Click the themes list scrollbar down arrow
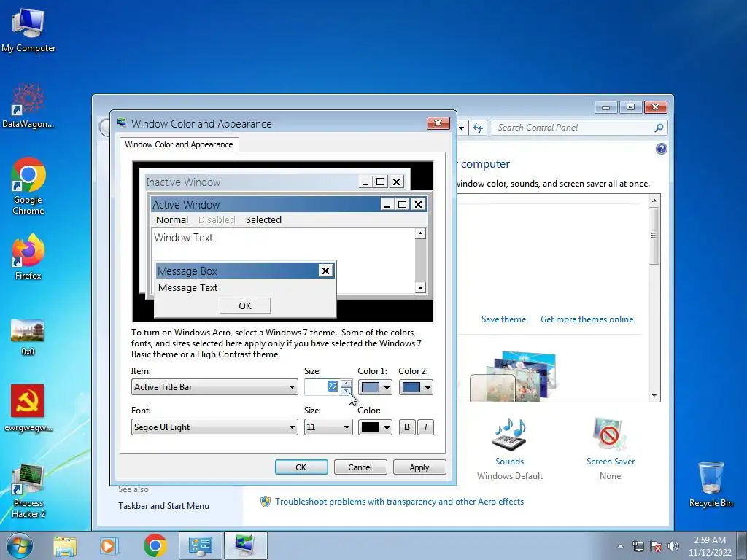 pyautogui.click(x=654, y=396)
